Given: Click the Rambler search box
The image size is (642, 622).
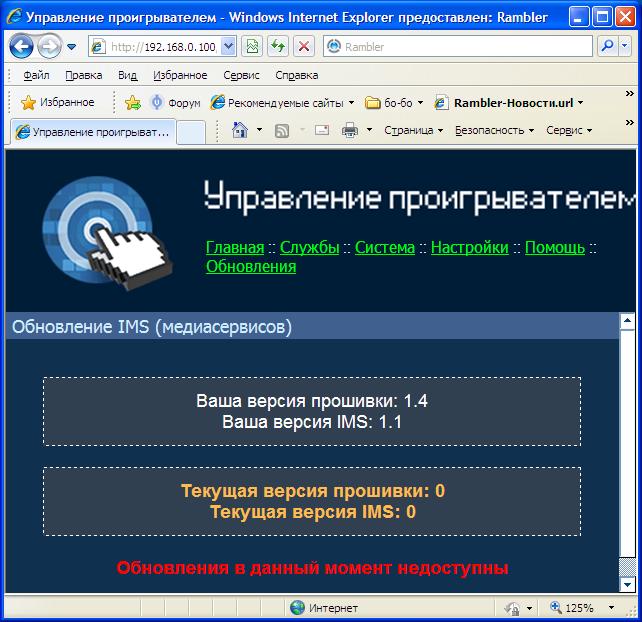Looking at the screenshot, I should coord(458,47).
